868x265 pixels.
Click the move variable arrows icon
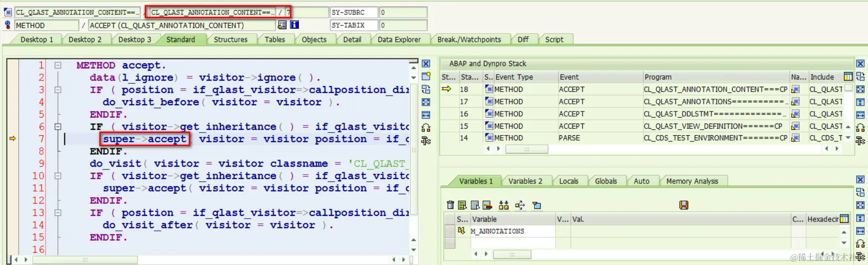(520, 205)
